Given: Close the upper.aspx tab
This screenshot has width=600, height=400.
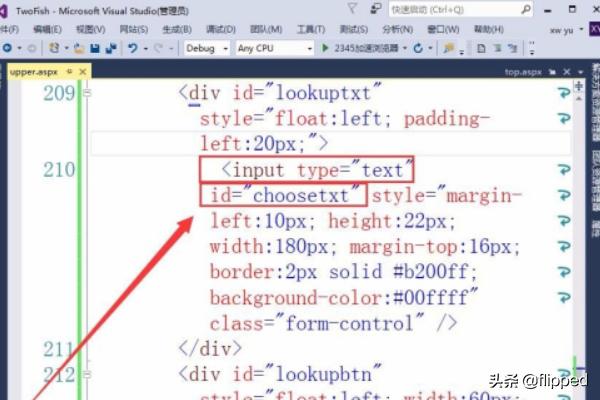Looking at the screenshot, I should tap(82, 72).
